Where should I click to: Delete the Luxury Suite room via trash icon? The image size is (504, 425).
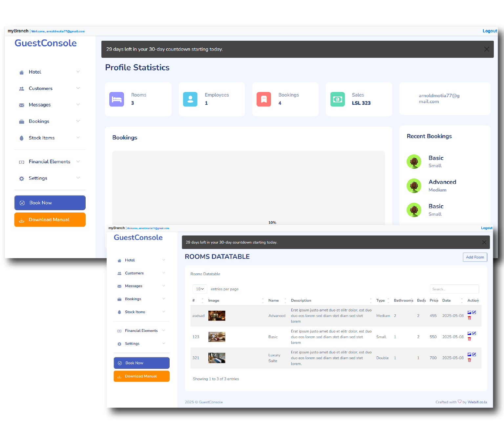click(x=469, y=360)
